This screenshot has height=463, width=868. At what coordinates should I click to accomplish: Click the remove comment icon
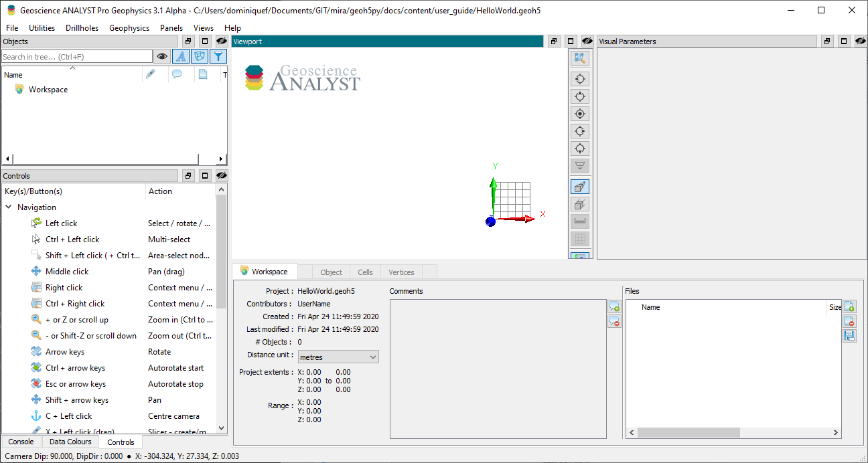coord(614,322)
